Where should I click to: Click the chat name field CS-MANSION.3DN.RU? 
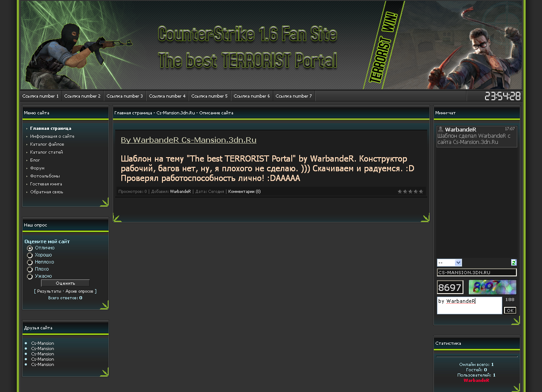[477, 272]
